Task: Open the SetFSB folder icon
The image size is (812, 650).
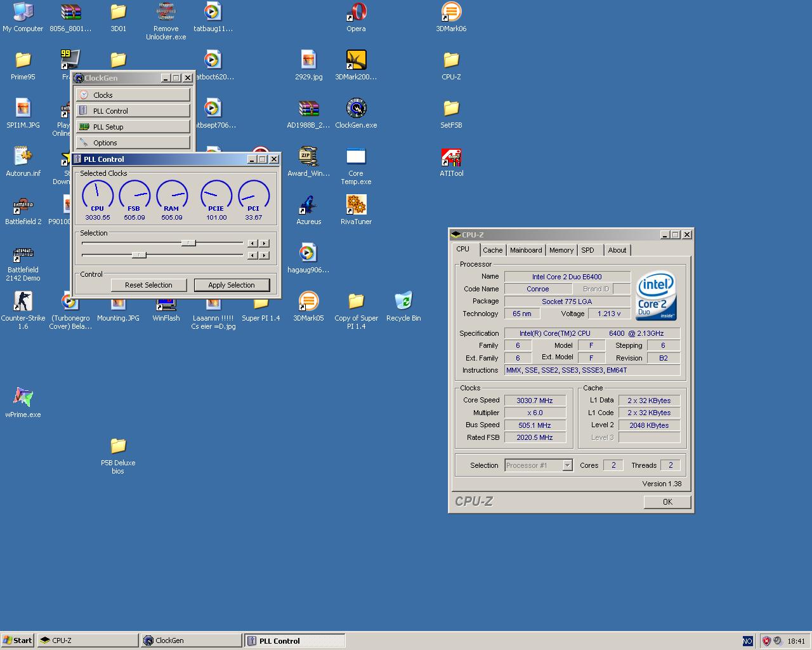Action: [451, 114]
